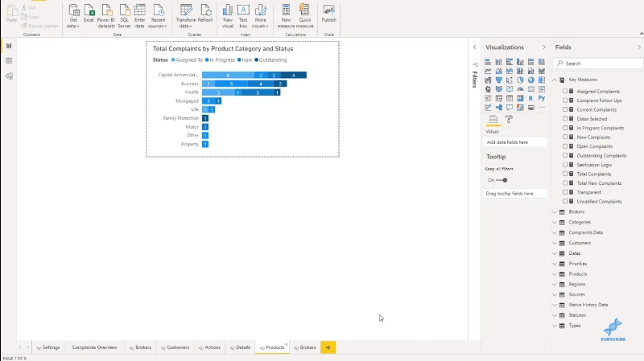Screen dimensions: 644x361
Task: Switch to Data view in left sidebar
Action: click(x=9, y=61)
